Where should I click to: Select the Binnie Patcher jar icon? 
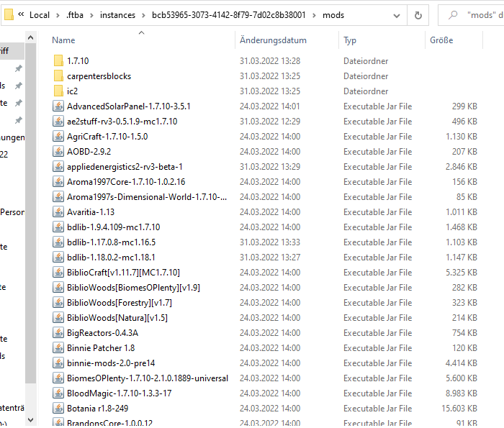[58, 347]
